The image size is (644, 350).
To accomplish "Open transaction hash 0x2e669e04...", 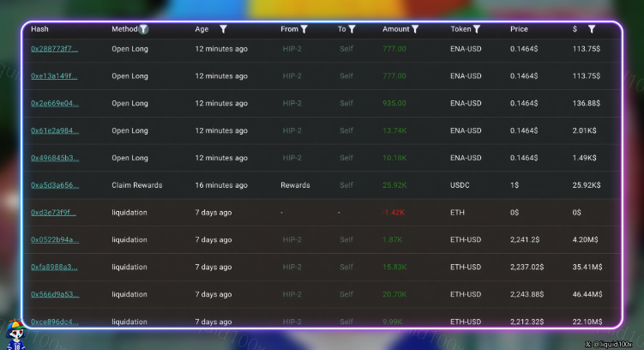I will (x=55, y=104).
